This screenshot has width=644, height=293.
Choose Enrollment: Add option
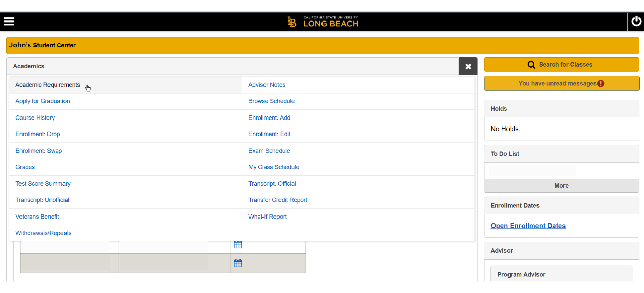pyautogui.click(x=269, y=118)
